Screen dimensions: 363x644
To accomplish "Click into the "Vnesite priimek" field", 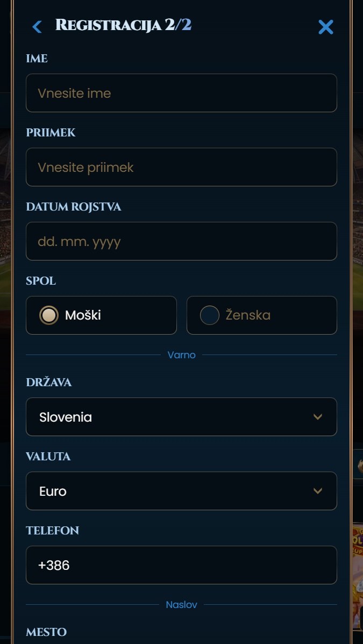I will point(181,167).
